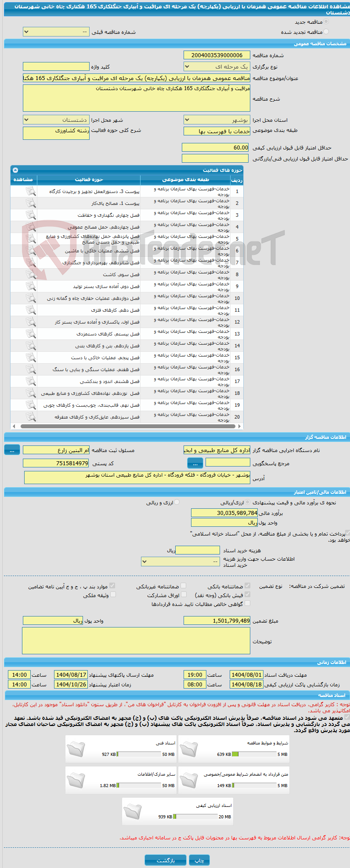Click the چاپ print button
The image size is (350, 868).
(199, 860)
